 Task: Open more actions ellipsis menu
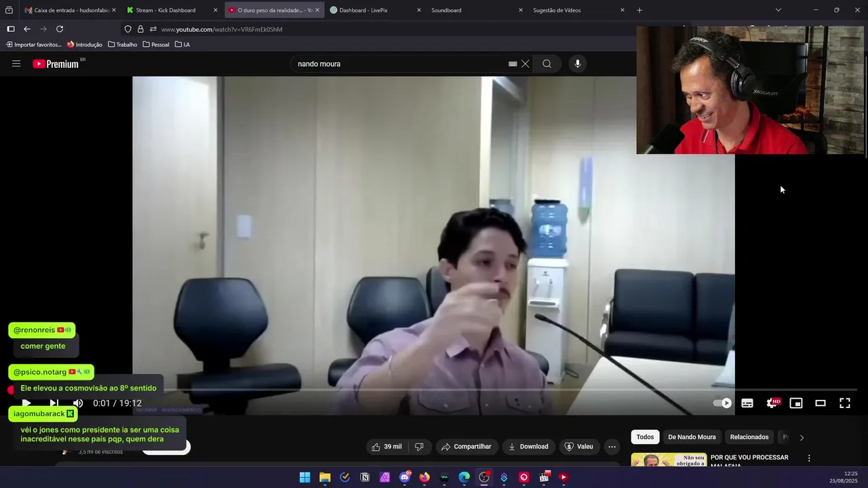[x=612, y=447]
